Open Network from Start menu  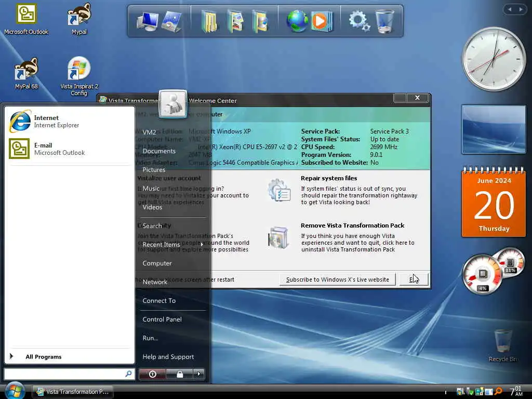[155, 282]
